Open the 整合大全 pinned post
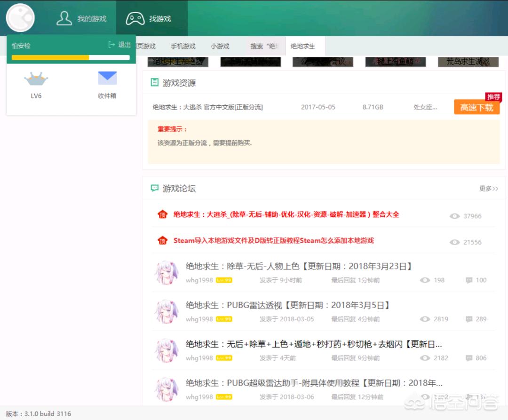Image resolution: width=508 pixels, height=420 pixels. (x=286, y=214)
